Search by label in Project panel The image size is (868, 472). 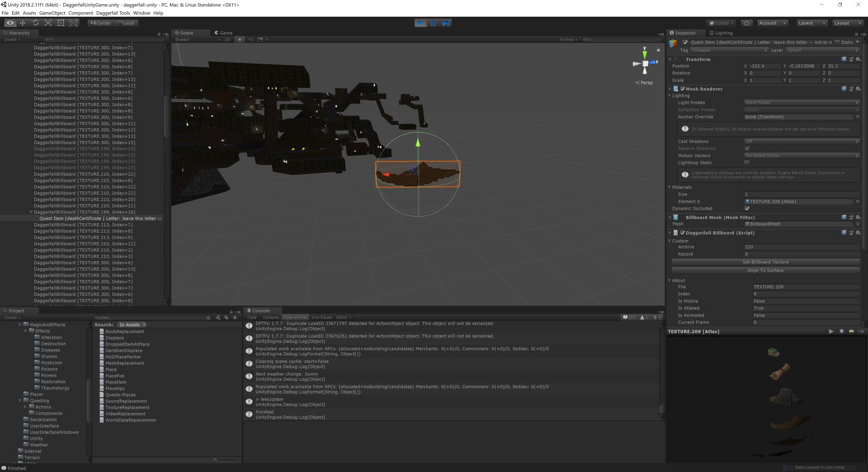(x=226, y=318)
